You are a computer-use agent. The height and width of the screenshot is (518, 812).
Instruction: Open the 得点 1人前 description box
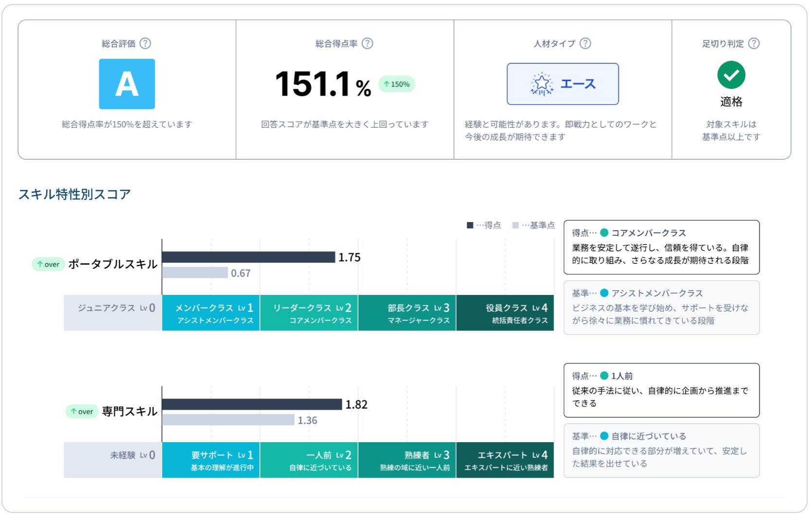(662, 390)
